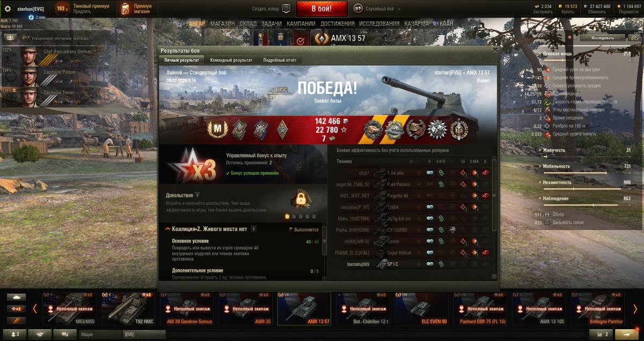Open the contacts list icon in bottom bar
The width and height of the screenshot is (644, 341).
point(14,334)
